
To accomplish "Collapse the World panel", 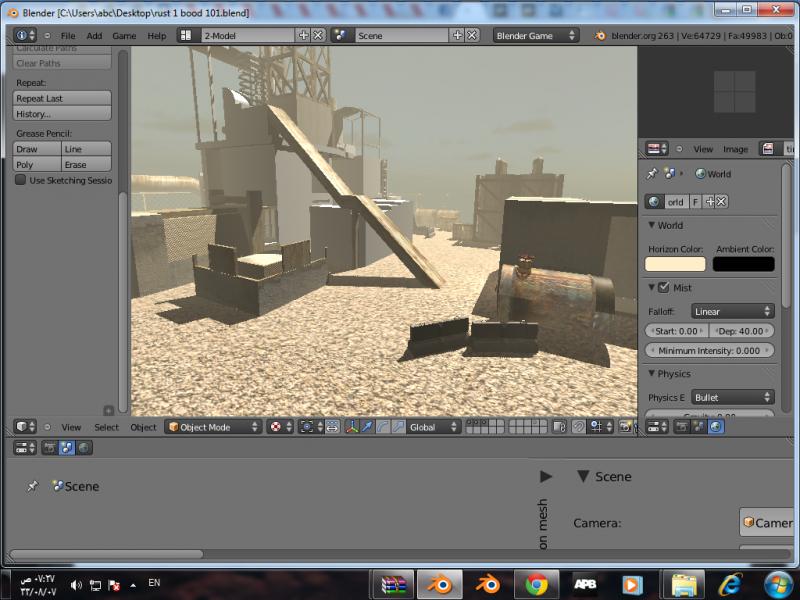I will 652,225.
